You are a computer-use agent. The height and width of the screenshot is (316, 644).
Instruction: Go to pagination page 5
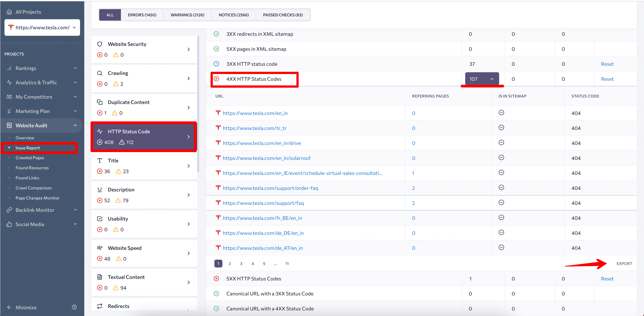coord(264,263)
